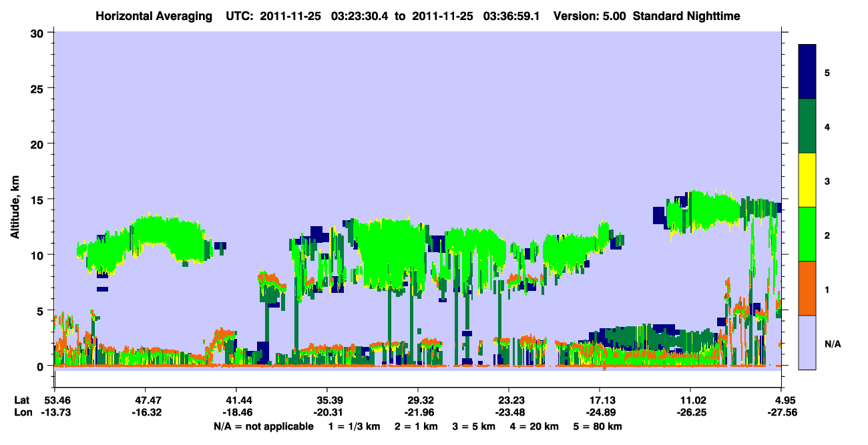
Task: Click the bright green level 2 color swatch
Action: click(807, 234)
